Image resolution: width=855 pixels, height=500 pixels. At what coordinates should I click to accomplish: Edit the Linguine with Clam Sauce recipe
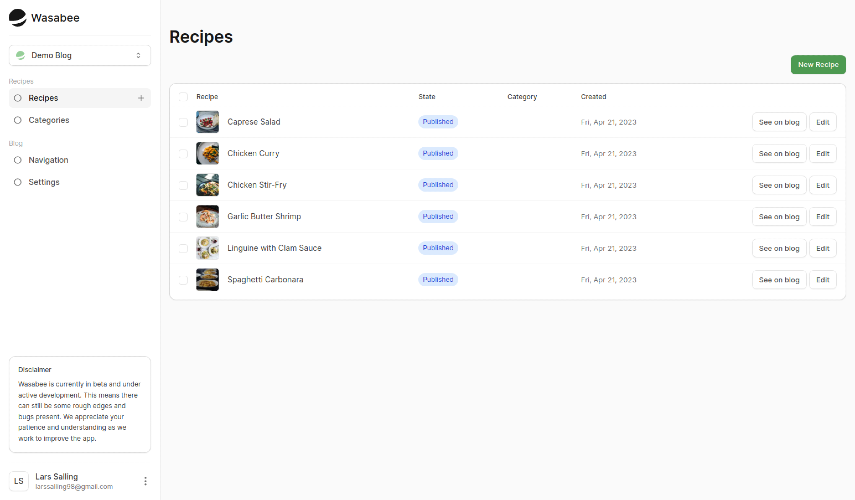point(822,248)
